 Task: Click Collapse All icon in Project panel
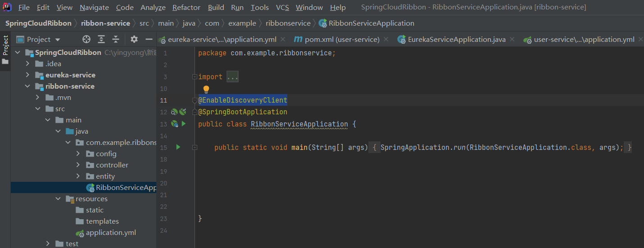116,40
